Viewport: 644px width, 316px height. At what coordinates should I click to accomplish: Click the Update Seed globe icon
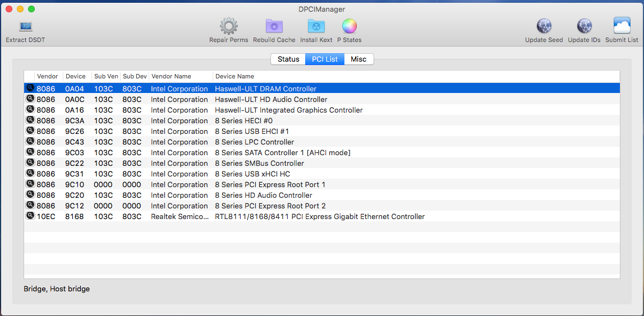[x=544, y=27]
